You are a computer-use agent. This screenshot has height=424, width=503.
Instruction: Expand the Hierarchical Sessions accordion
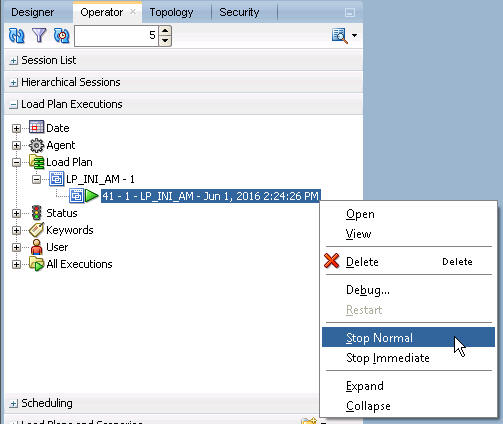pos(13,83)
